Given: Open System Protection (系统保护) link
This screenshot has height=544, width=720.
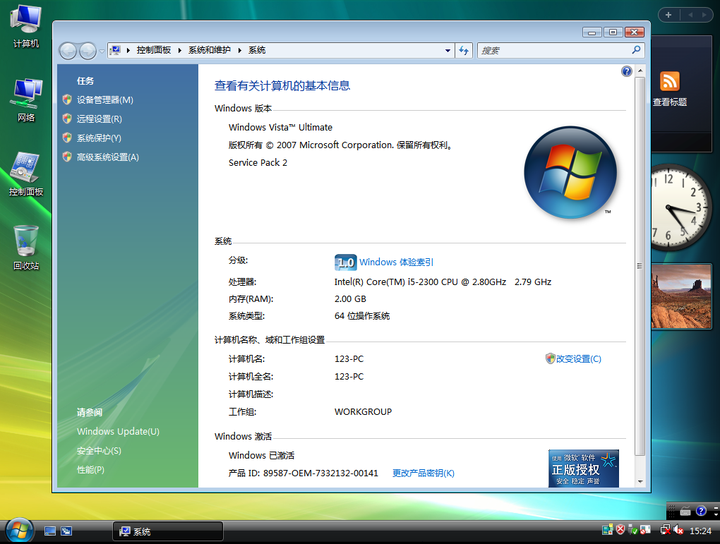Looking at the screenshot, I should tap(99, 138).
